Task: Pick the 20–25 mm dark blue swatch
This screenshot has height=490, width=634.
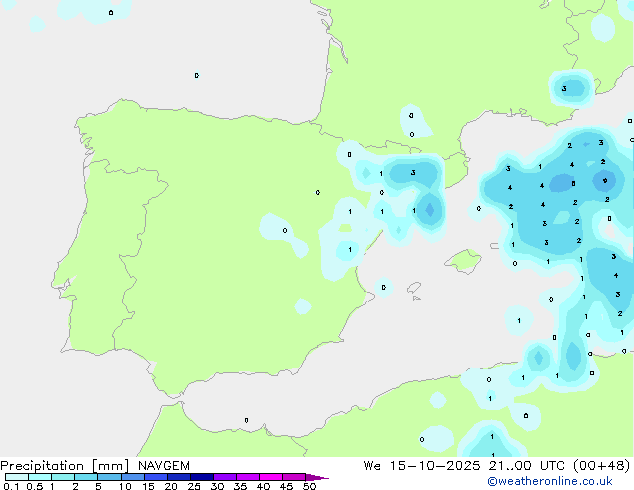Action: pos(179,477)
